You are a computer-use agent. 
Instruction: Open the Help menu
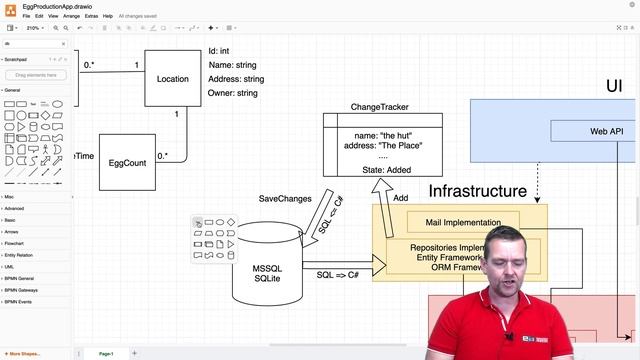(108, 16)
